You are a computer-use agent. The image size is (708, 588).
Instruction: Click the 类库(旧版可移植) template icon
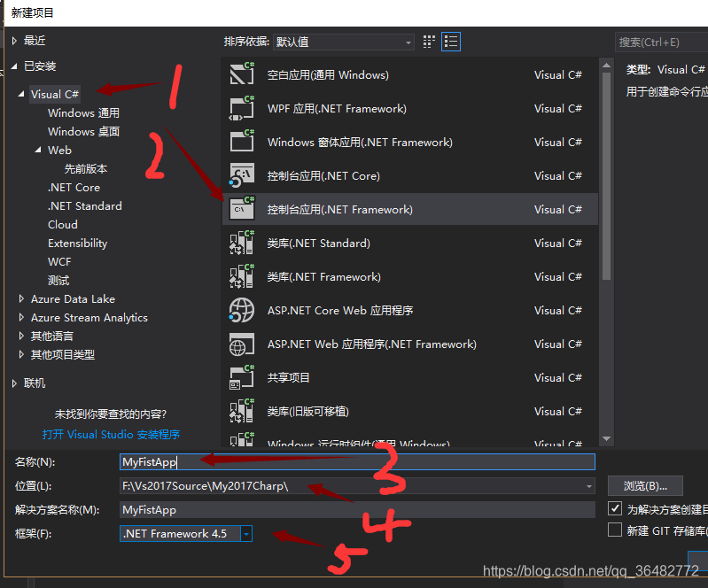[242, 411]
